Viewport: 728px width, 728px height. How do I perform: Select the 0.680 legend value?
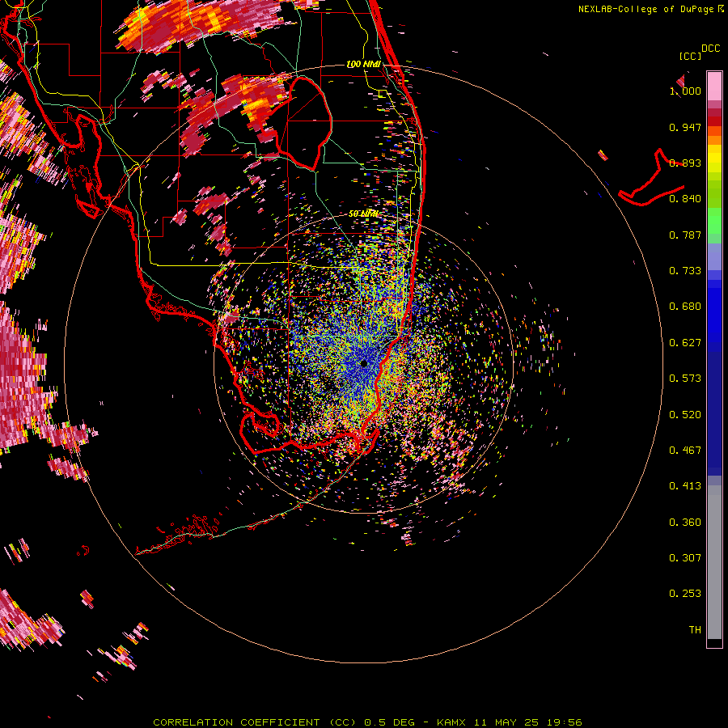click(x=685, y=307)
